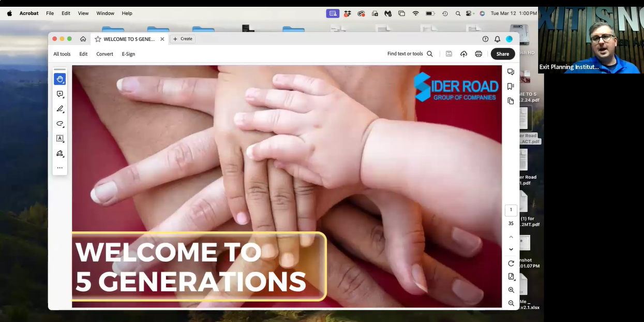Star the WELCOME TO 5 GENE... document
This screenshot has height=322, width=644.
point(98,39)
